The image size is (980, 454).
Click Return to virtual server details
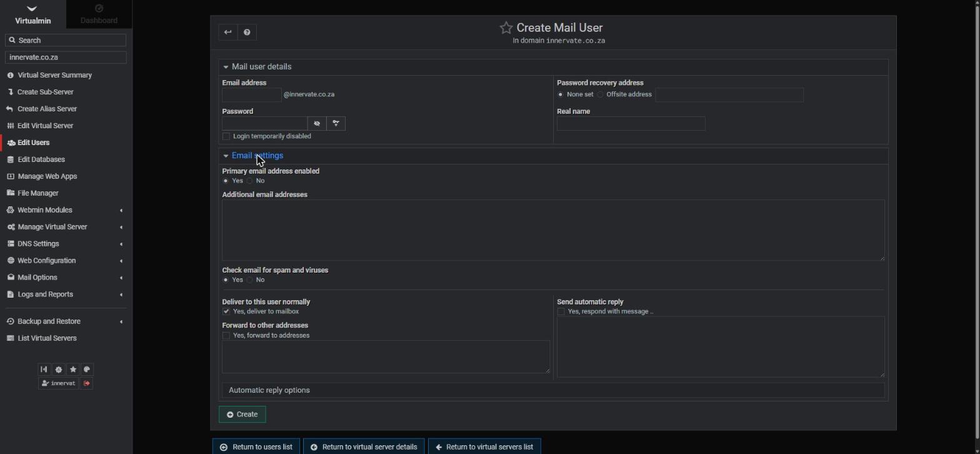point(364,446)
